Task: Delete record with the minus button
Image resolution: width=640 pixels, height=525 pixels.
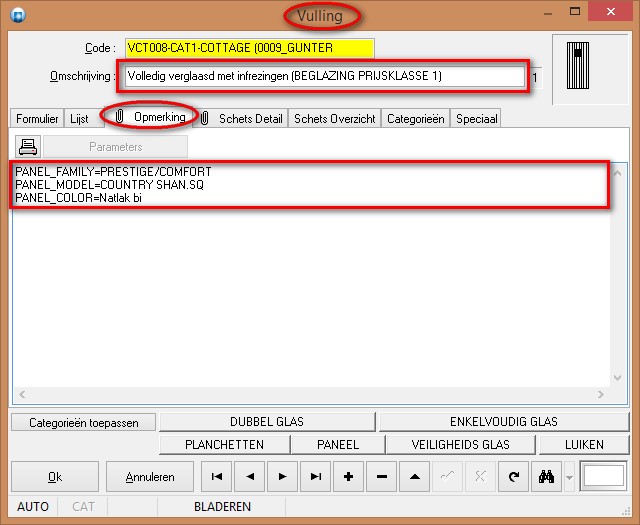Action: click(x=382, y=476)
